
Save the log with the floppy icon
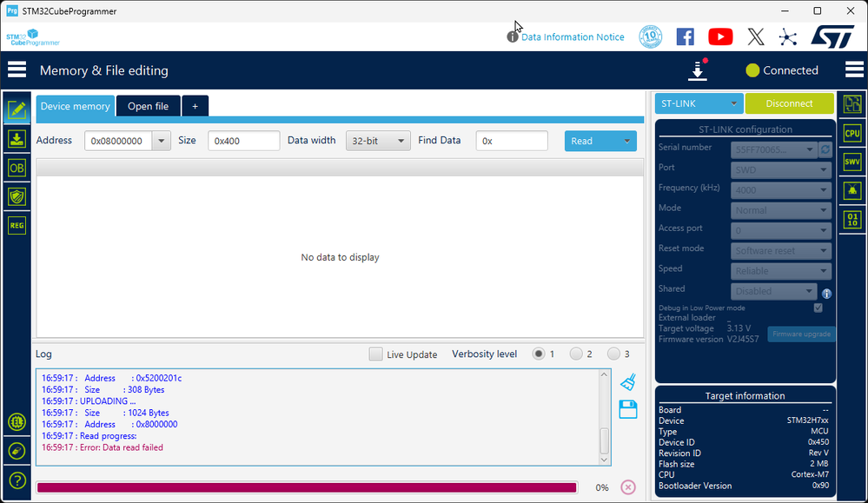tap(628, 409)
